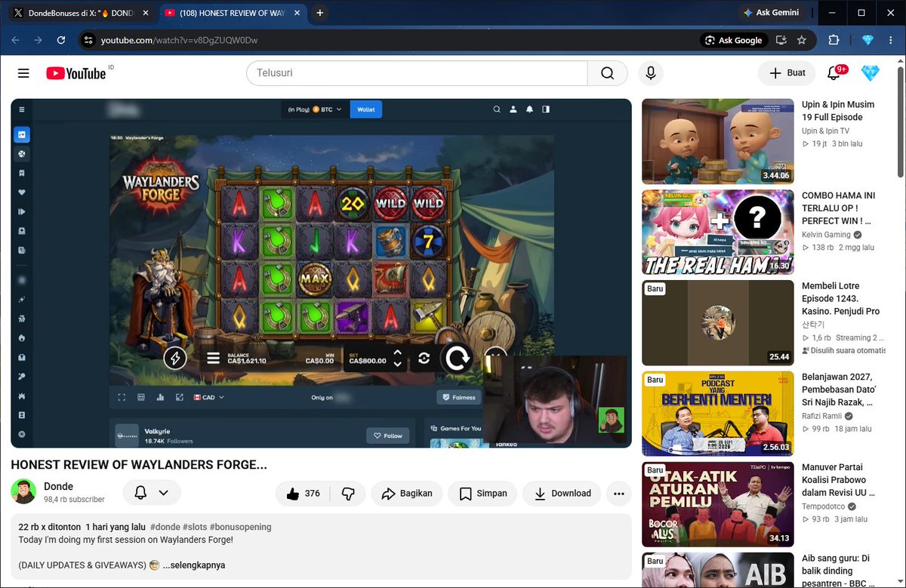Open Aib sang guru video thumbnail

point(718,570)
